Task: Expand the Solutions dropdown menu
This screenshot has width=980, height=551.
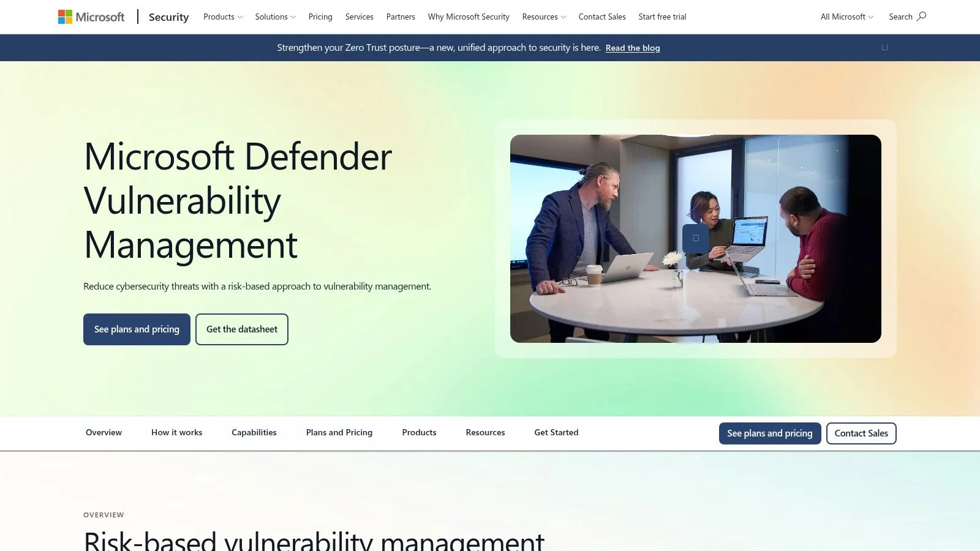Action: coord(276,17)
